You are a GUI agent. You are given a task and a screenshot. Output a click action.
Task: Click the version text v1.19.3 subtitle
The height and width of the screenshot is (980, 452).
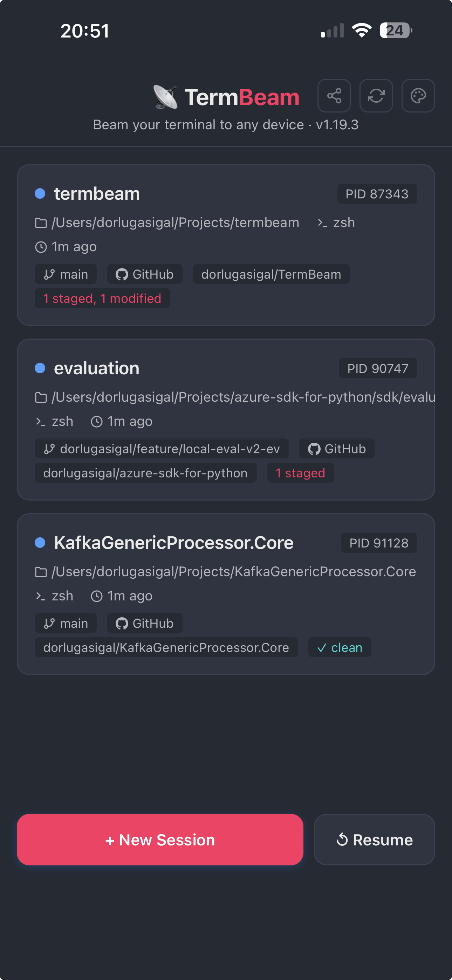click(337, 125)
